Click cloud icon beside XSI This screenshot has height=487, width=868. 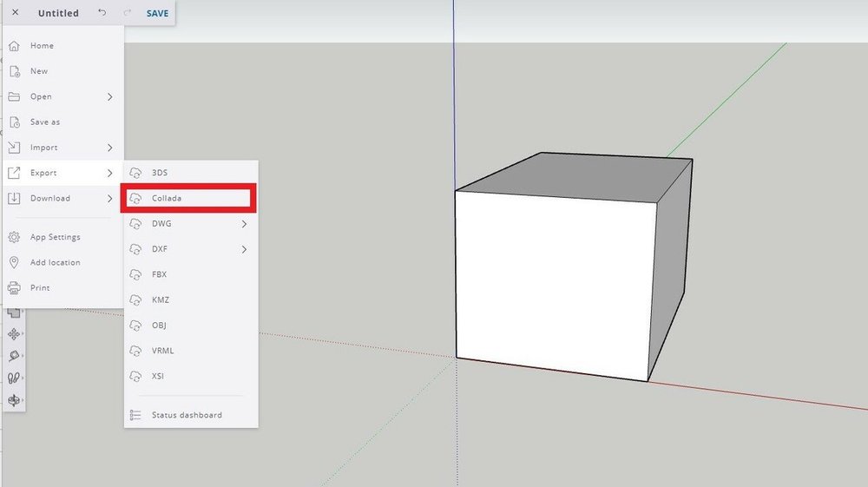[135, 377]
